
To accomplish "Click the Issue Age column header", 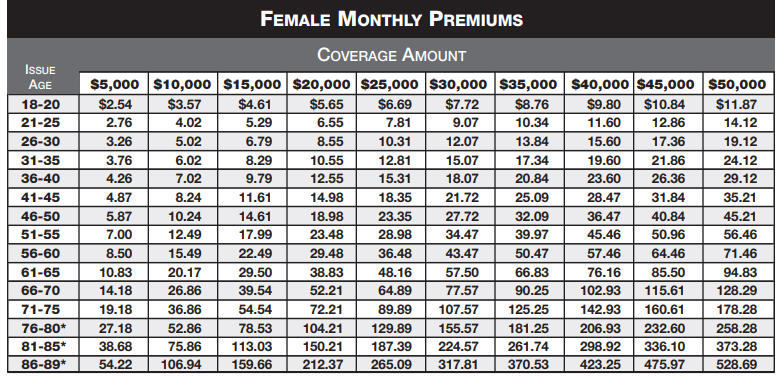I will pos(40,77).
